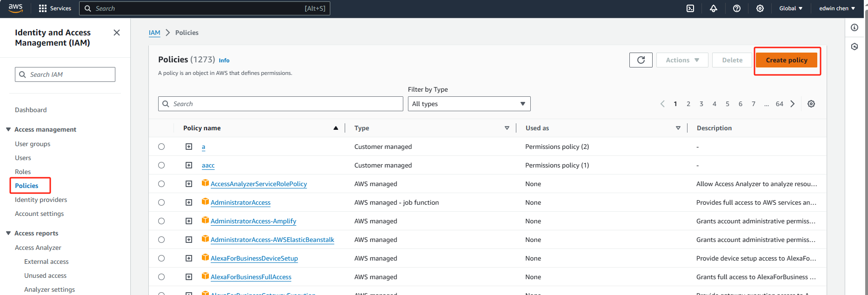Open External access in sidebar
Screen dimensions: 868x295
(47, 261)
